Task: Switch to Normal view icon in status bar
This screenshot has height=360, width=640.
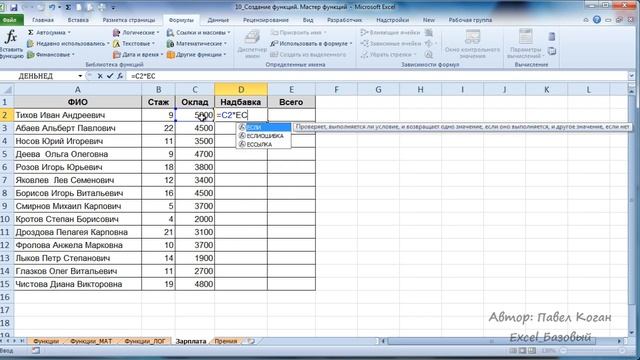Action: pyautogui.click(x=513, y=351)
